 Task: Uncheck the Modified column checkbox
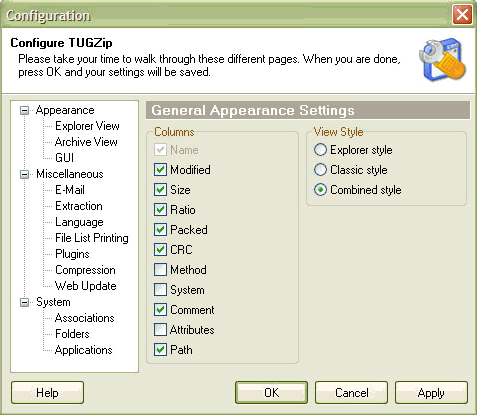pos(160,170)
